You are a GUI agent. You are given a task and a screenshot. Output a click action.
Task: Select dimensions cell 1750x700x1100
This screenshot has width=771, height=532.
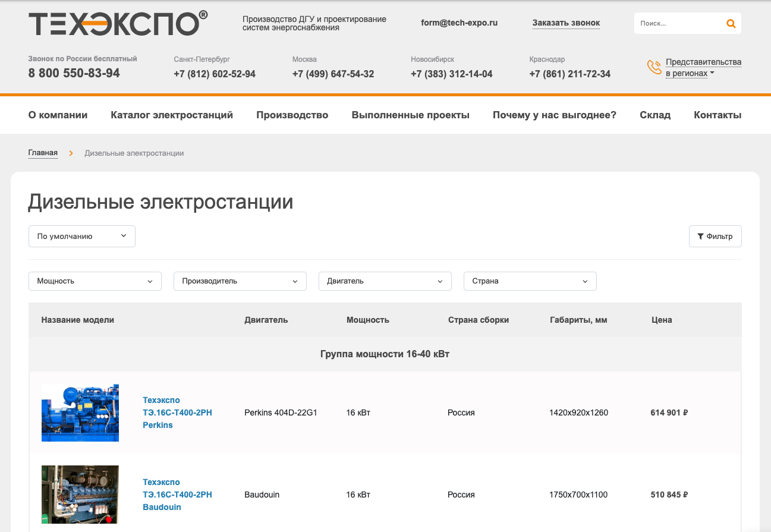pos(579,495)
